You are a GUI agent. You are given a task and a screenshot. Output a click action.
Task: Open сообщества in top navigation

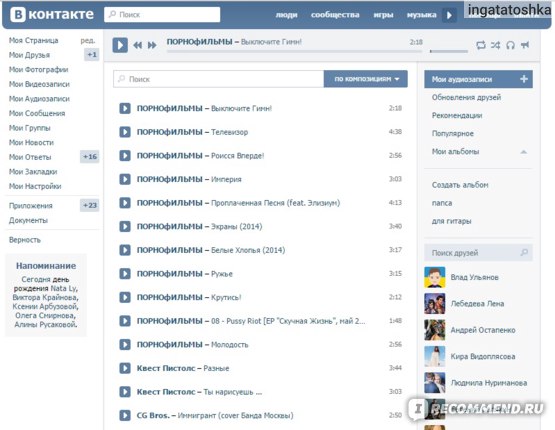point(335,15)
